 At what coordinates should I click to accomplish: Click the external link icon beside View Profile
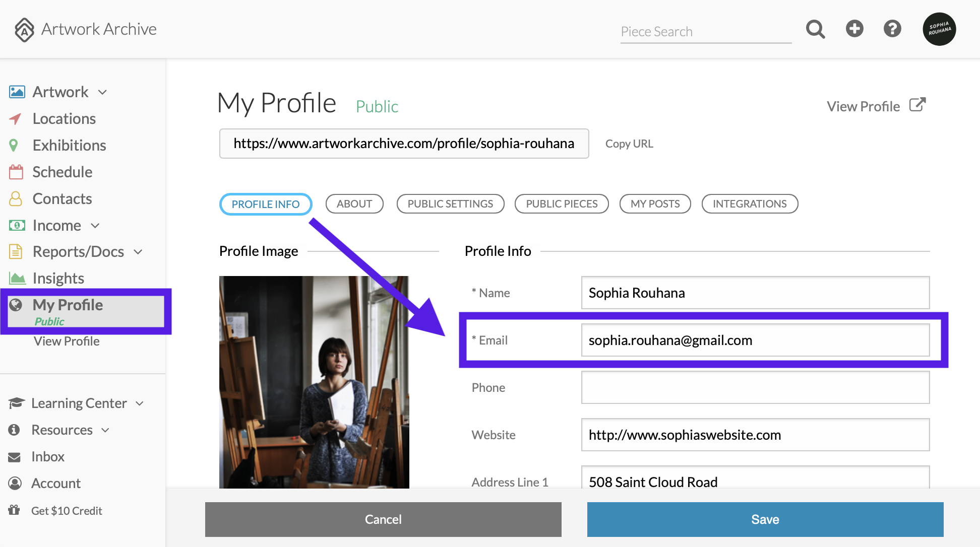click(x=917, y=105)
